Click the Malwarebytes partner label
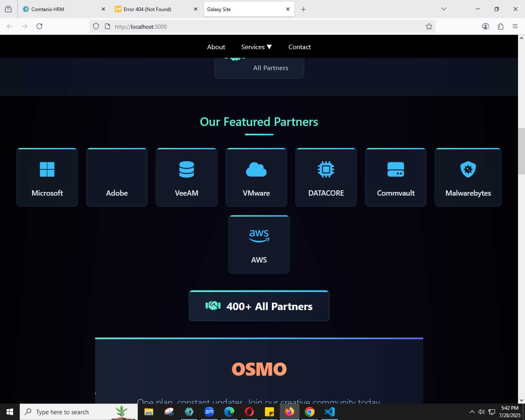This screenshot has width=525, height=420. [468, 193]
